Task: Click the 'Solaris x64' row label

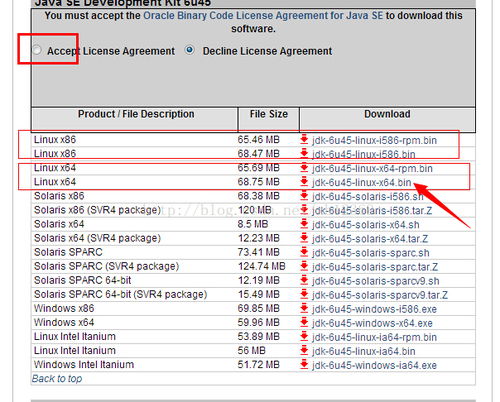Action: tap(59, 224)
